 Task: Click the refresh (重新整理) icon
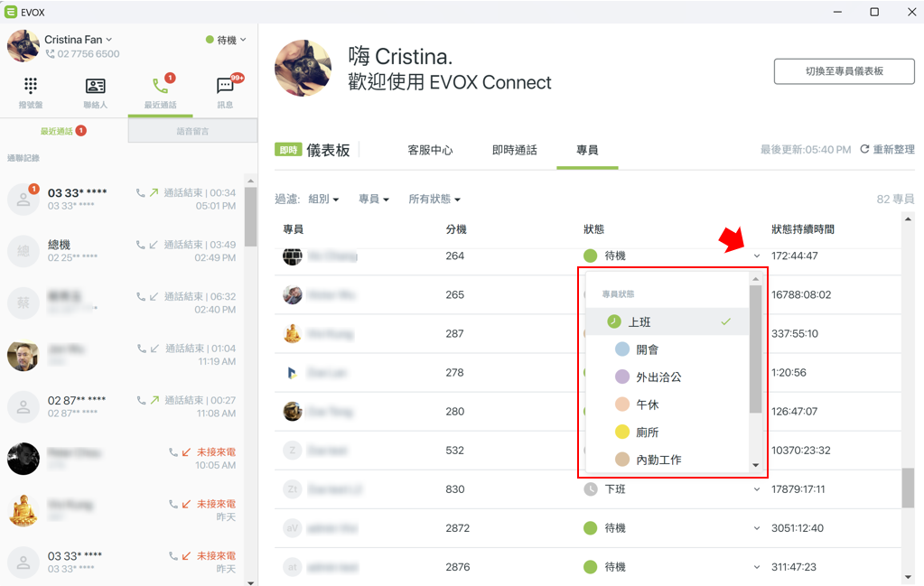[x=864, y=149]
